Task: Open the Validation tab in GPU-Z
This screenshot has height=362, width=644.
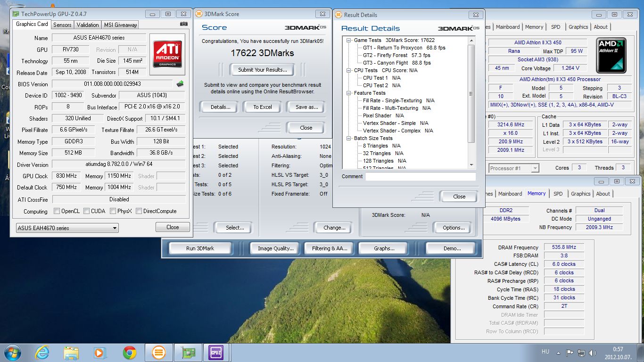Action: (x=88, y=25)
